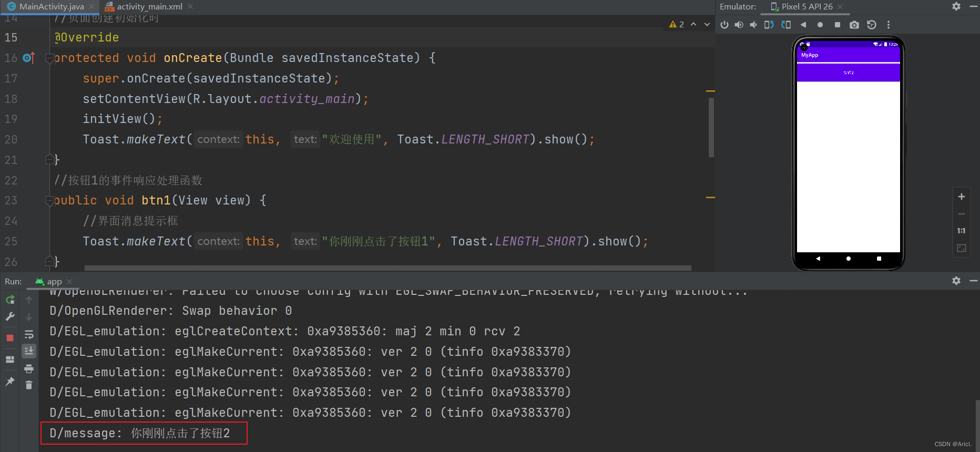Open warnings indicator showing 2
Screen dimensions: 980x452
677,24
